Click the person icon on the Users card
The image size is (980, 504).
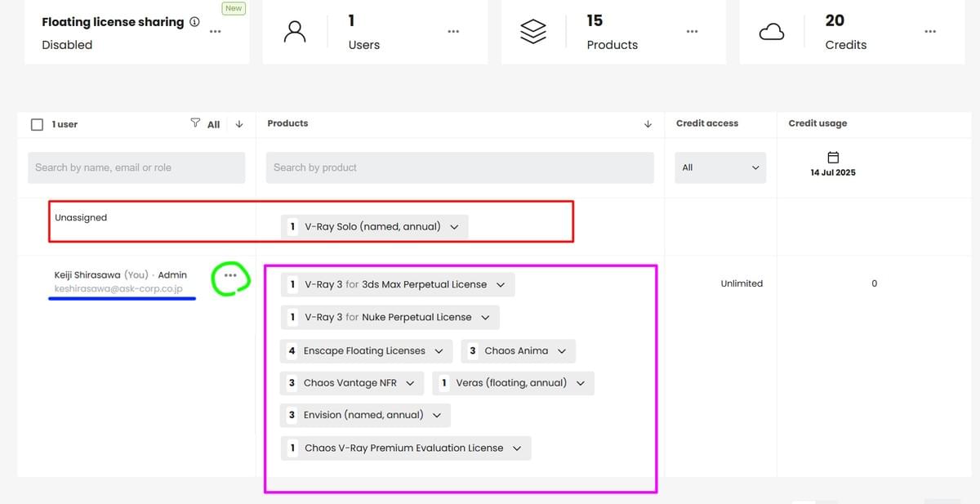tap(295, 32)
